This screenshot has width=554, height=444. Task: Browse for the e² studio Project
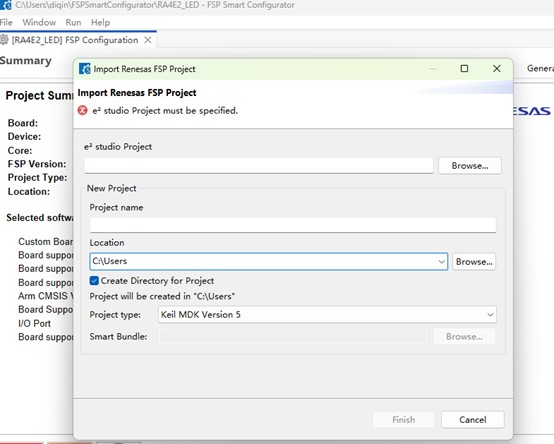[x=470, y=166]
